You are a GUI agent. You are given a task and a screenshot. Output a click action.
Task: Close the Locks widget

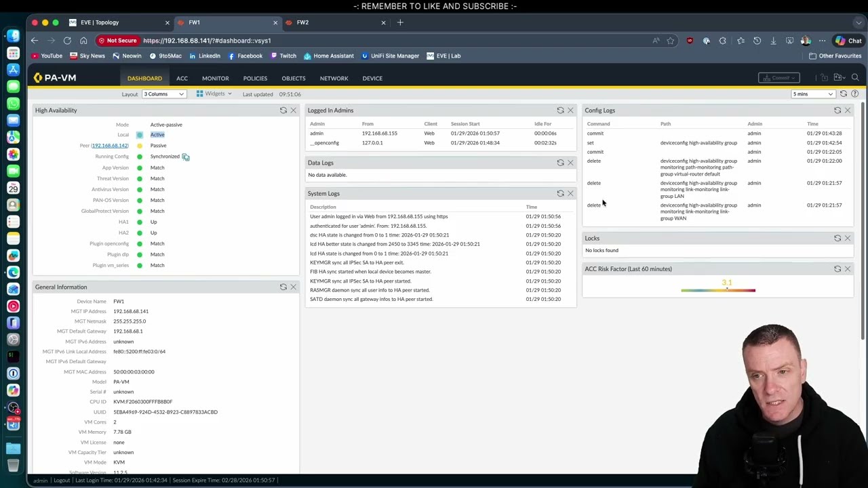847,238
